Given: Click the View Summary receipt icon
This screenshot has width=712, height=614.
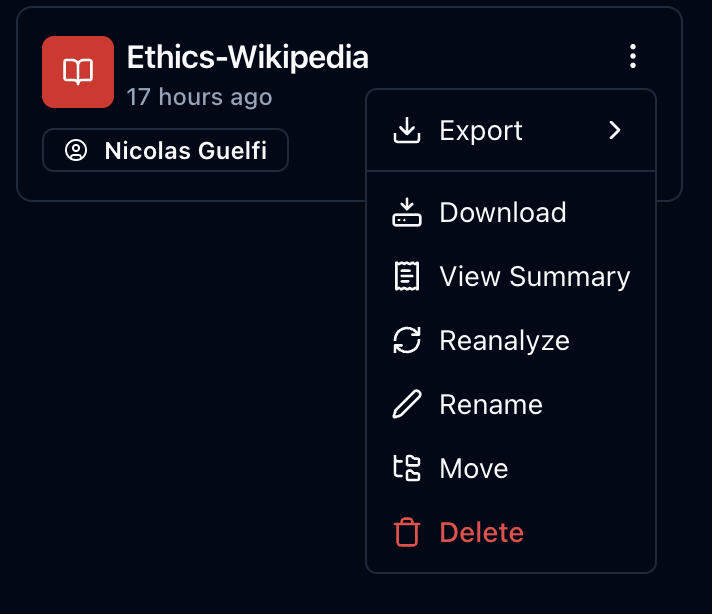Looking at the screenshot, I should (x=406, y=277).
